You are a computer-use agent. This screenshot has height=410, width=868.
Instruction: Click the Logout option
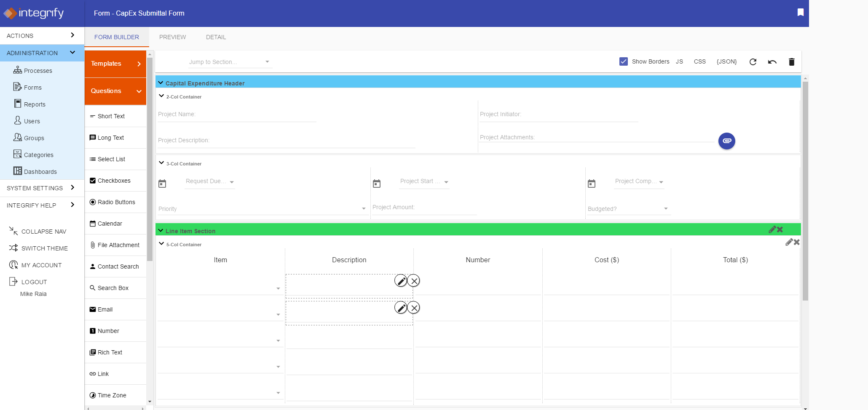(x=33, y=282)
